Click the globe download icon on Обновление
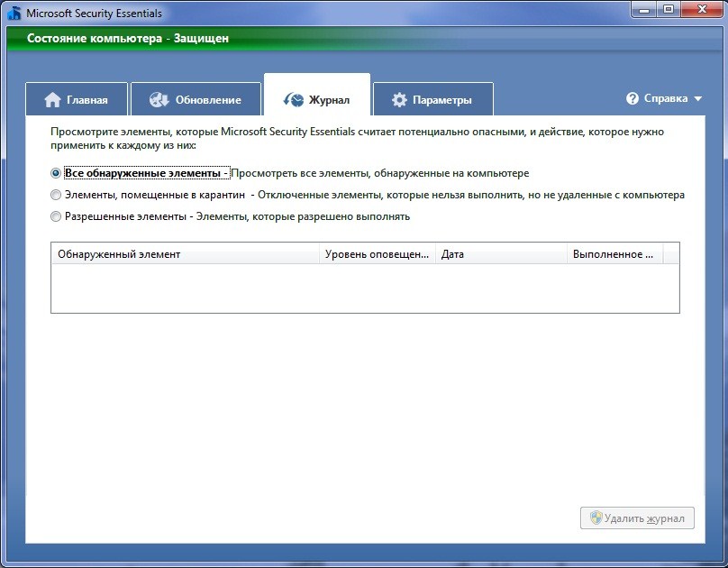This screenshot has width=728, height=568. [159, 99]
